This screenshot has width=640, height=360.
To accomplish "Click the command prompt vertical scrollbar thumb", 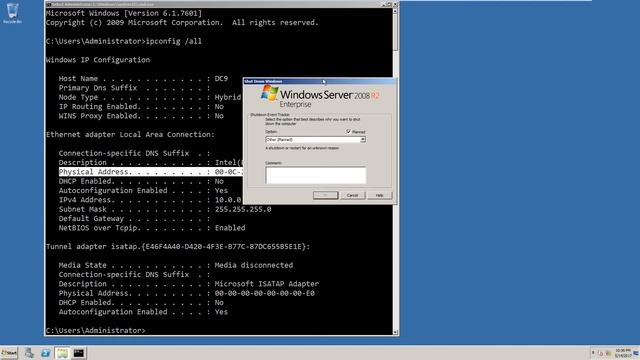I will (x=395, y=33).
